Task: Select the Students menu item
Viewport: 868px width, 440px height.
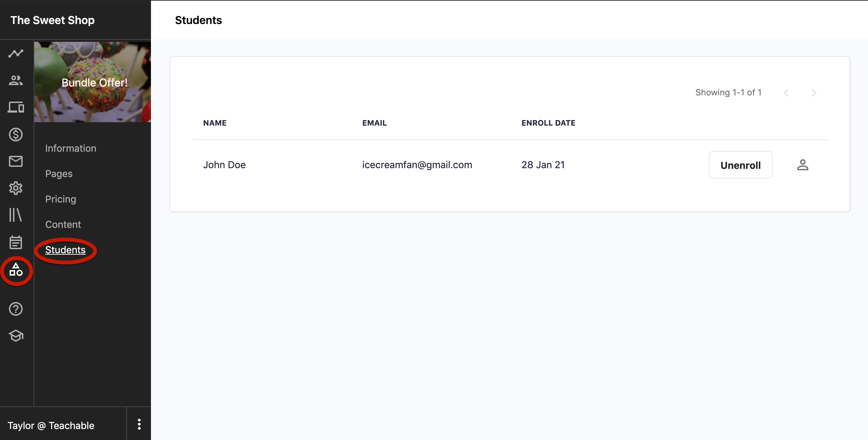Action: coord(65,250)
